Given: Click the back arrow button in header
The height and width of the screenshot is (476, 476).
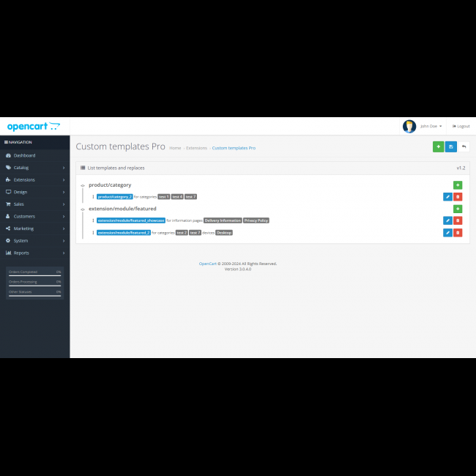Looking at the screenshot, I should [x=464, y=147].
